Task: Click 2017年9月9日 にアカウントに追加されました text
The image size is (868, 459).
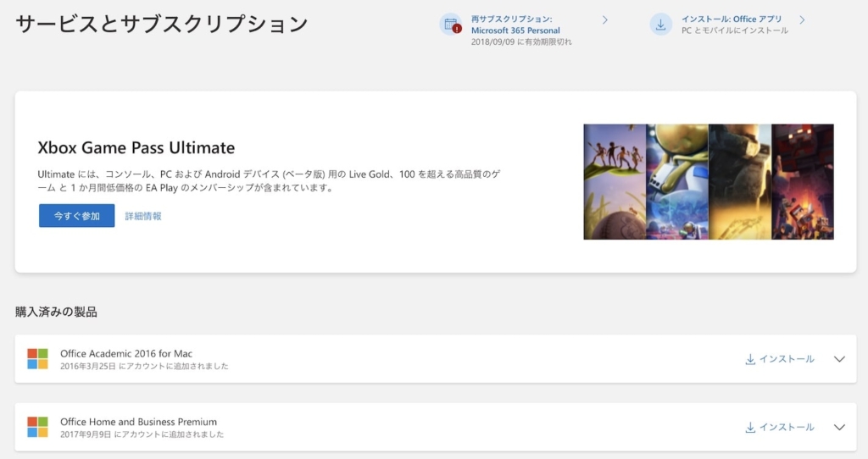Action: click(x=142, y=434)
